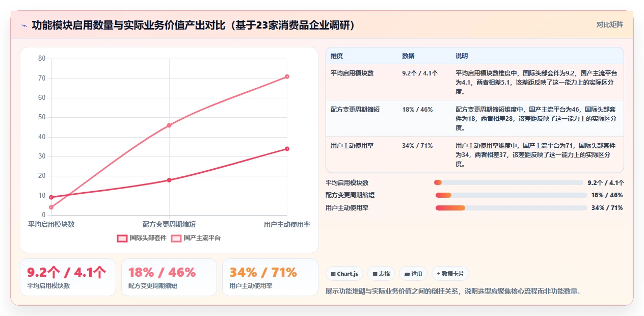Open the 18% / 46% stat card

[x=169, y=277]
